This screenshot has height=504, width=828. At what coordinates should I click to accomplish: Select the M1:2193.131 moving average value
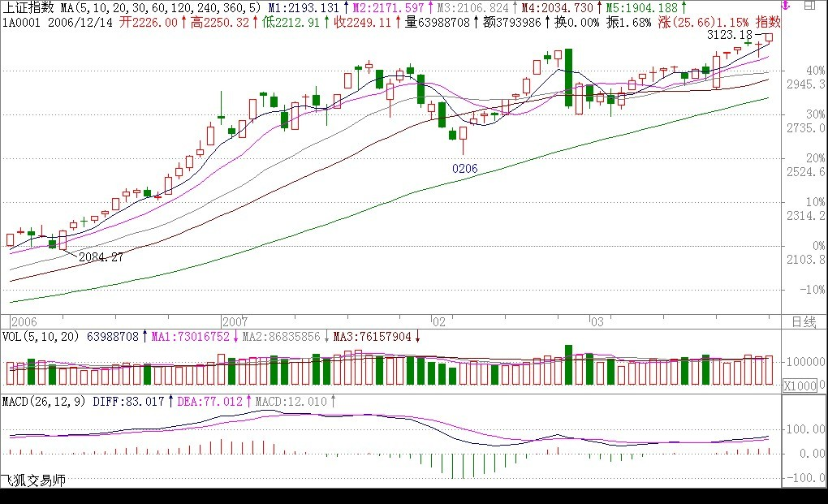[x=299, y=7]
